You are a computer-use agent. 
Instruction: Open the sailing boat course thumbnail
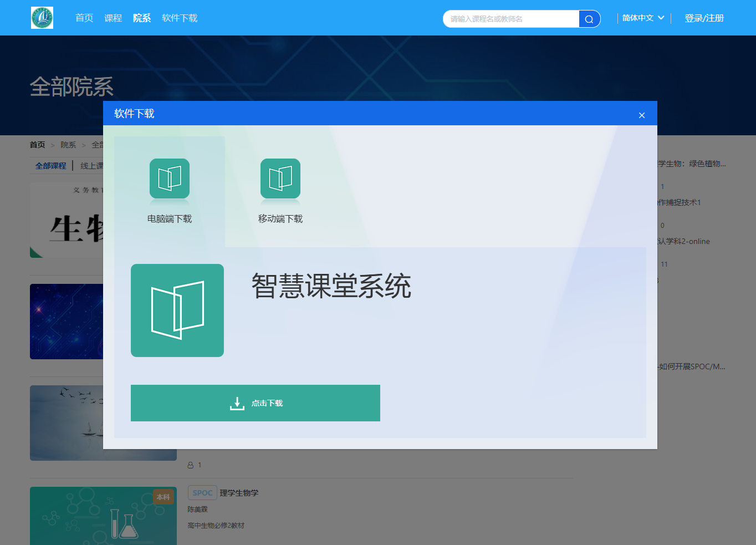point(67,422)
